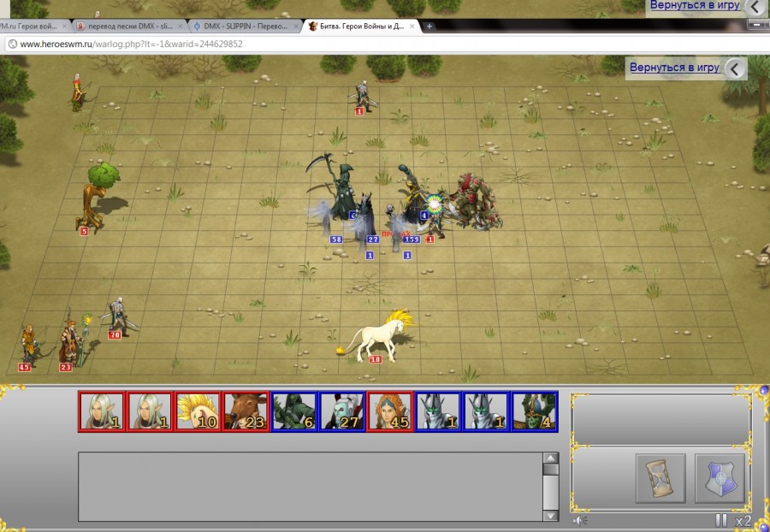Click the swordsman stack labeled 78
The image size is (770, 532).
click(x=118, y=316)
